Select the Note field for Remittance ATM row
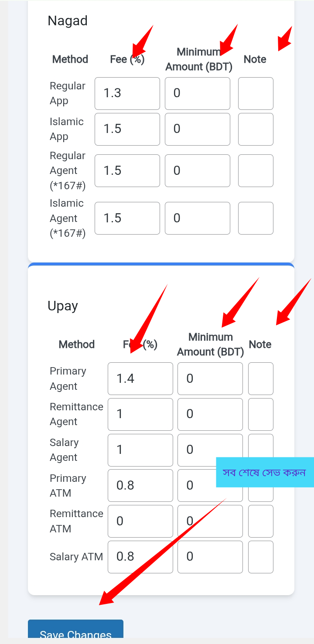 click(260, 521)
